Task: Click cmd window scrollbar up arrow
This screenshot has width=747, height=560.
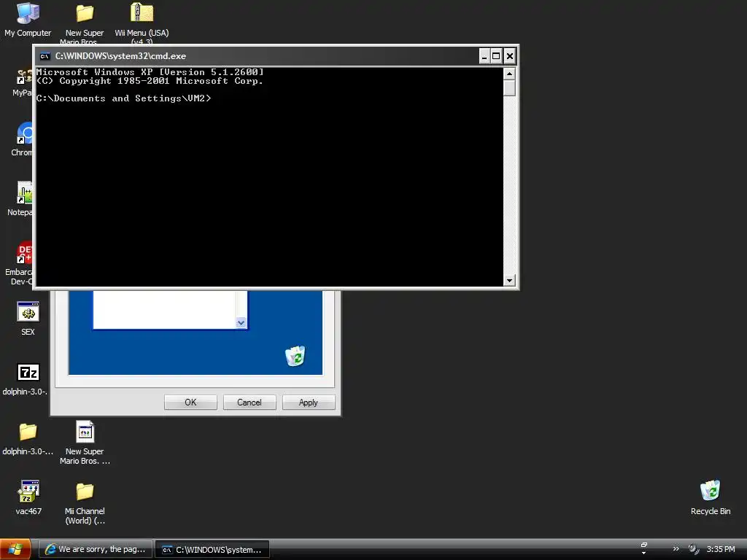Action: [509, 74]
